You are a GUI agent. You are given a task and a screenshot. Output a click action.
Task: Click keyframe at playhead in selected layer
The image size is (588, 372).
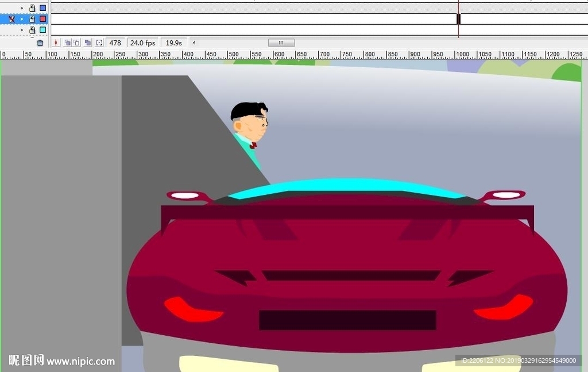coord(458,19)
